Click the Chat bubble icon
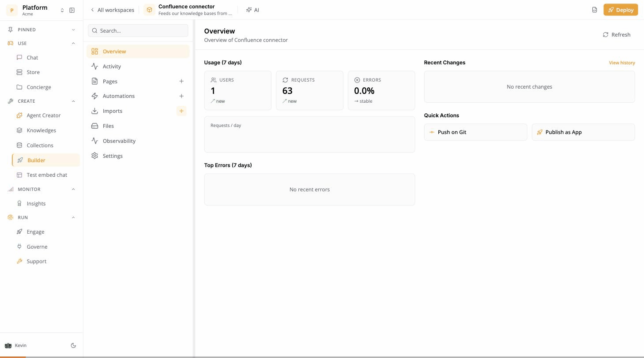Screen dimensions: 644x358 click(19, 57)
